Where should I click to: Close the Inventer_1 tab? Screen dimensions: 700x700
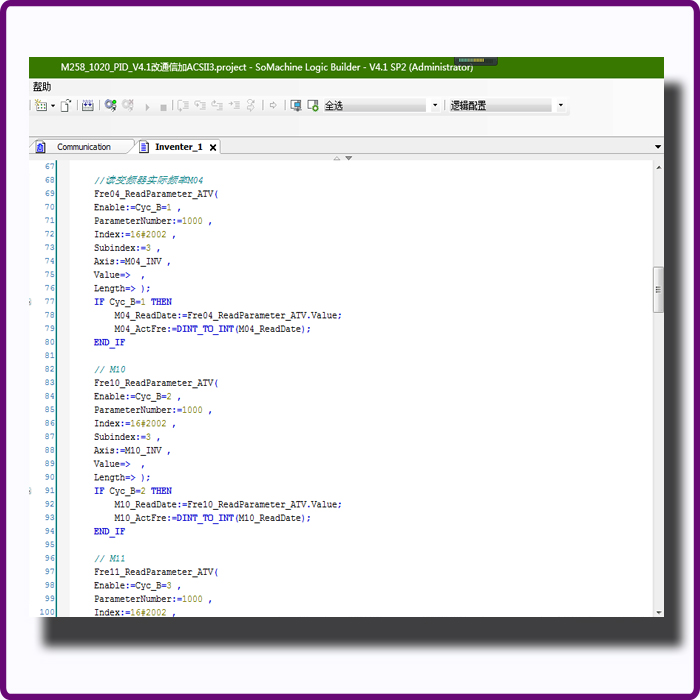[213, 147]
